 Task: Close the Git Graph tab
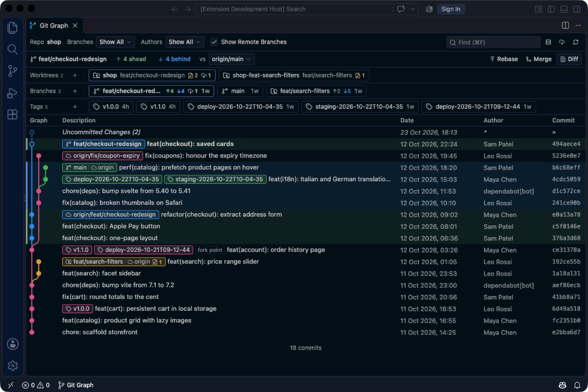tap(75, 25)
